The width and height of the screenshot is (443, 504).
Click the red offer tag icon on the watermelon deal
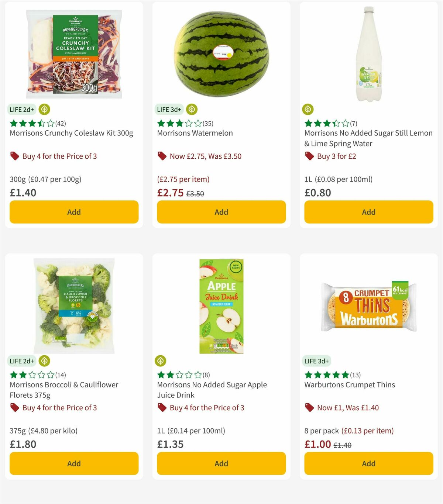pyautogui.click(x=161, y=156)
